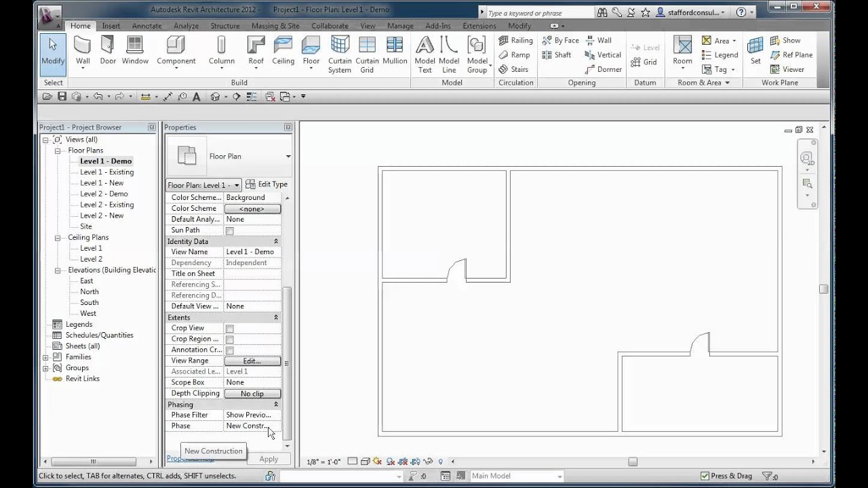Choose the Dormer opening tool
Screen dimensions: 868x488
pos(603,69)
